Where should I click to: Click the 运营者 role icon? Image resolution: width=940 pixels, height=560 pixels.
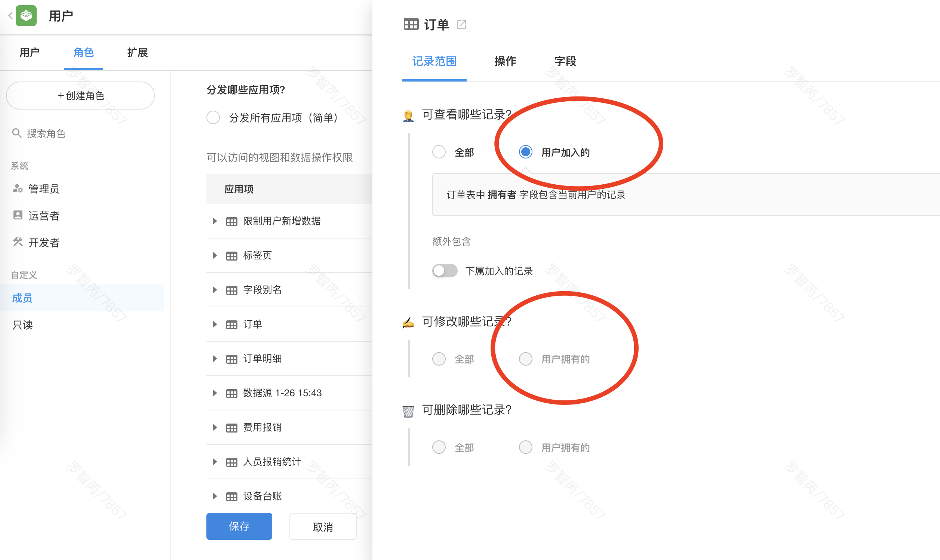pos(17,215)
